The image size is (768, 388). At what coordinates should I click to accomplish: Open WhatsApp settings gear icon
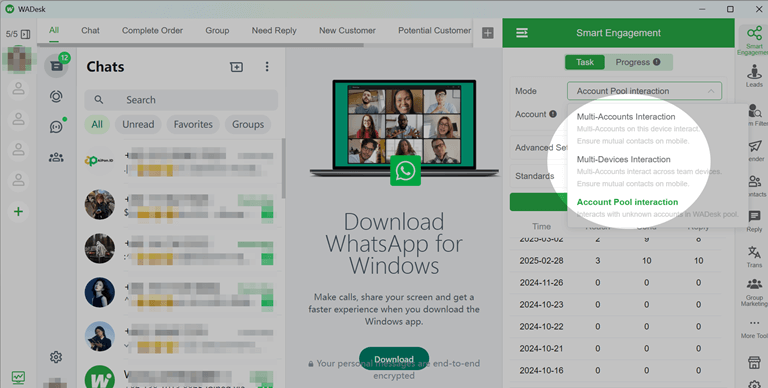click(x=56, y=357)
